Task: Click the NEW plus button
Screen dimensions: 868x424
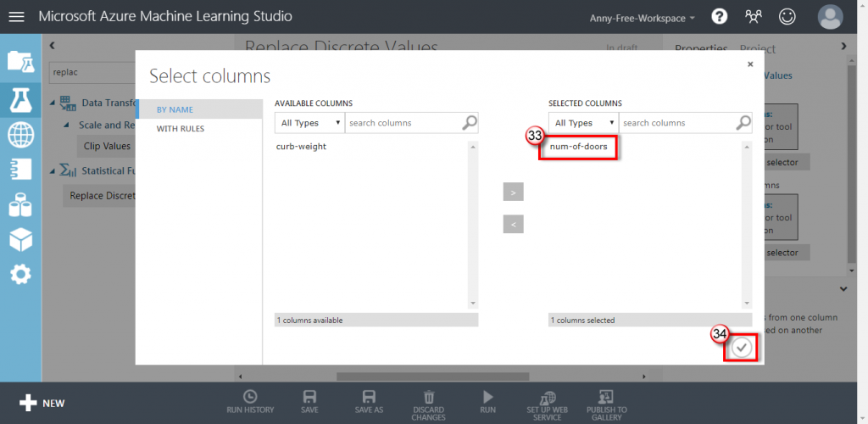Action: click(x=42, y=403)
